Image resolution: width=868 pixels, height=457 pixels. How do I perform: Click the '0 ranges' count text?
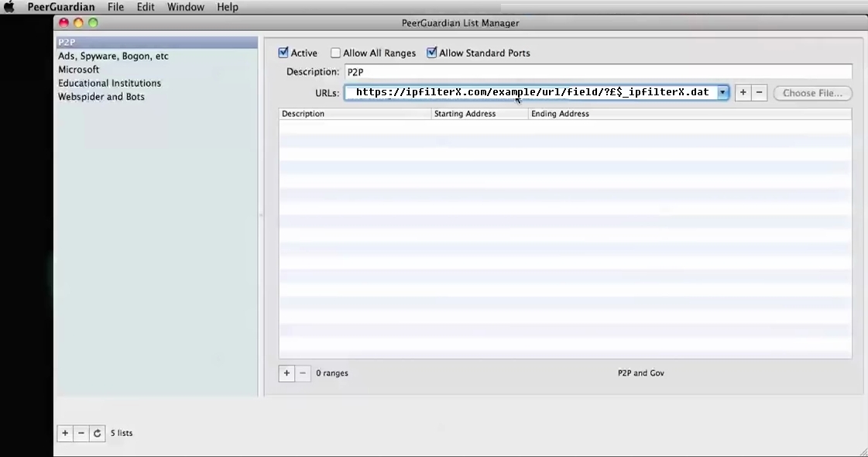(x=332, y=373)
